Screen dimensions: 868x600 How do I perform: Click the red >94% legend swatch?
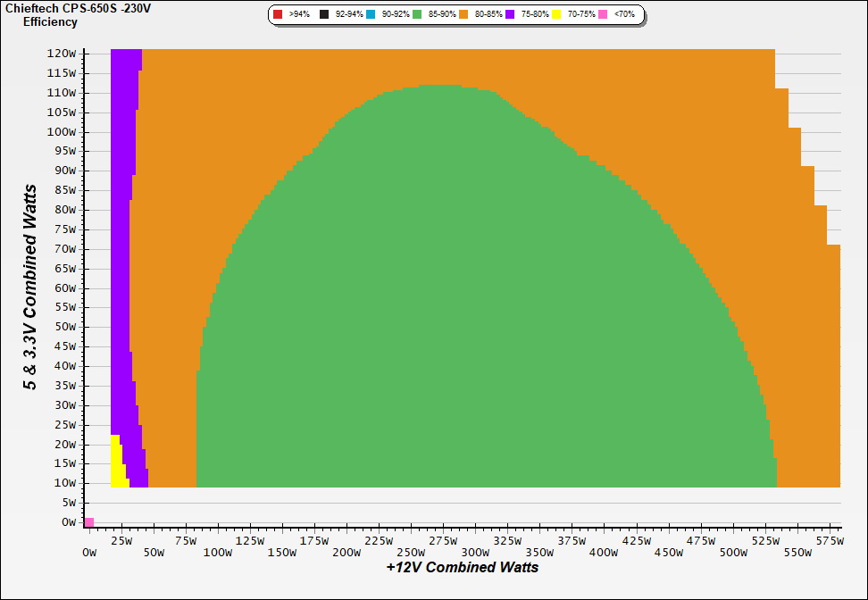[x=278, y=15]
